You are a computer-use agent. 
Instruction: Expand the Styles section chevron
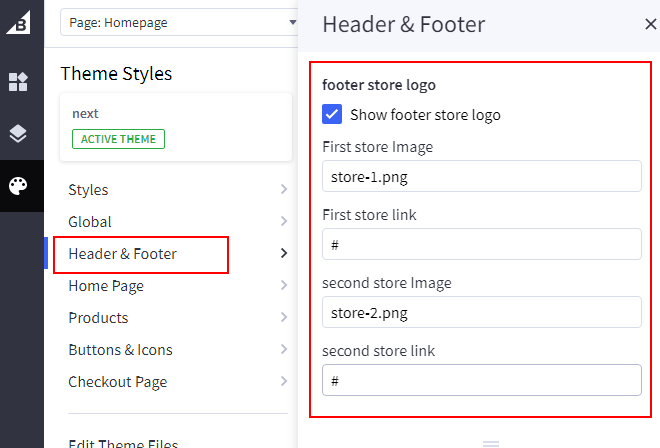tap(284, 190)
